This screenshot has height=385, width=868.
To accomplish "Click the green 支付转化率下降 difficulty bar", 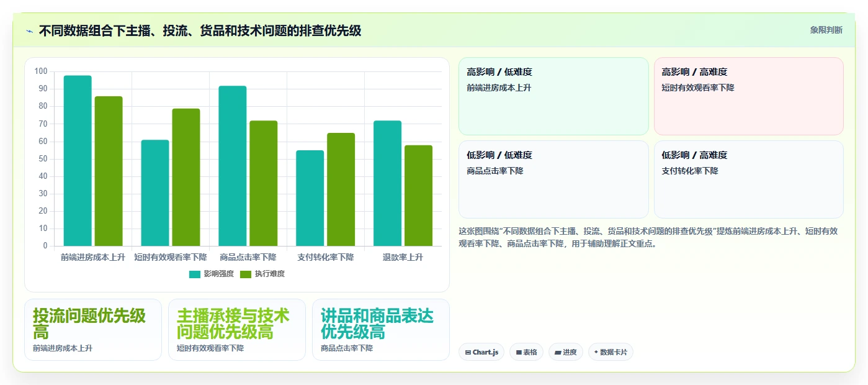I will (x=341, y=189).
